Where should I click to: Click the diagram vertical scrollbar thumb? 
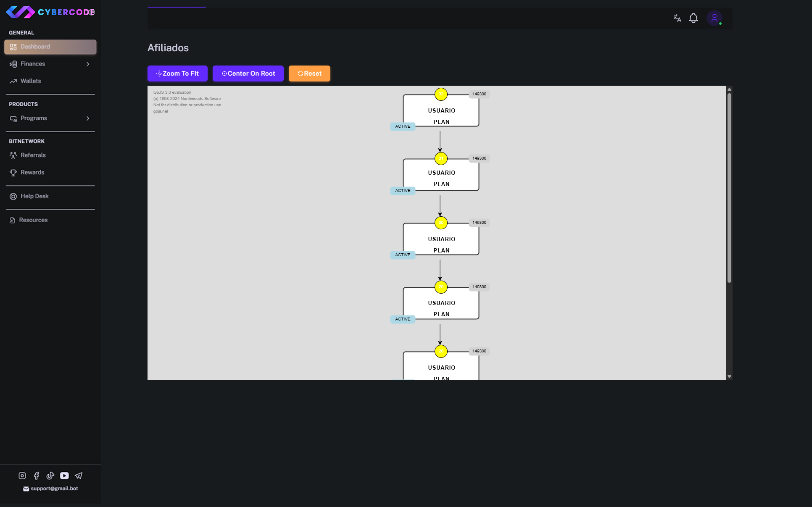pyautogui.click(x=729, y=187)
